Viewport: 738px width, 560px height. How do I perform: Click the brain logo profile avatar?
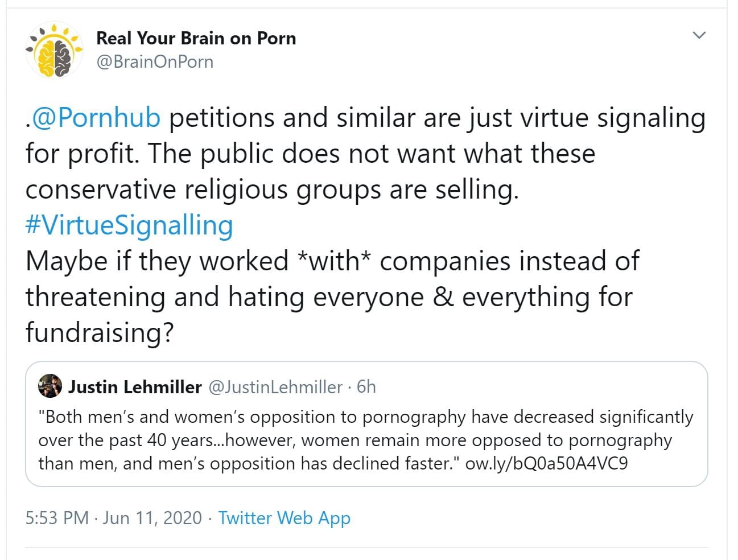(53, 51)
